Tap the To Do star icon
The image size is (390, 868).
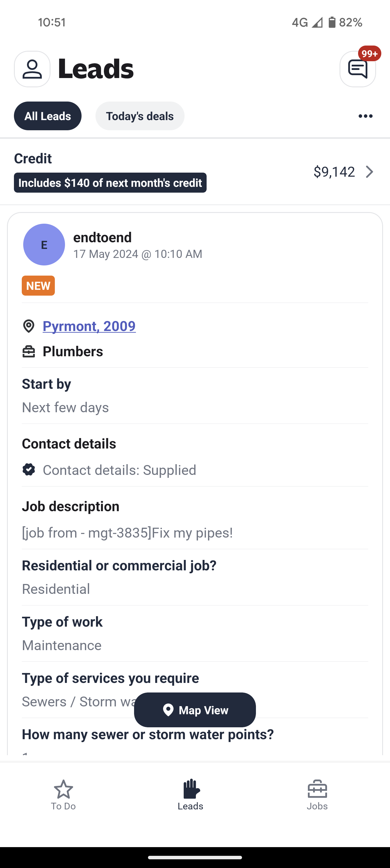tap(63, 789)
